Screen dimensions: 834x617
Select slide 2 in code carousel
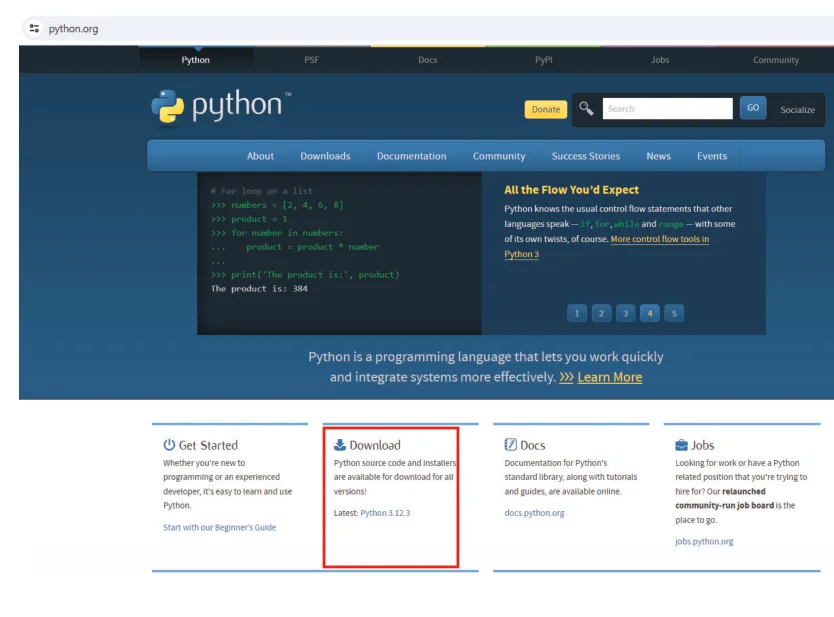(601, 313)
